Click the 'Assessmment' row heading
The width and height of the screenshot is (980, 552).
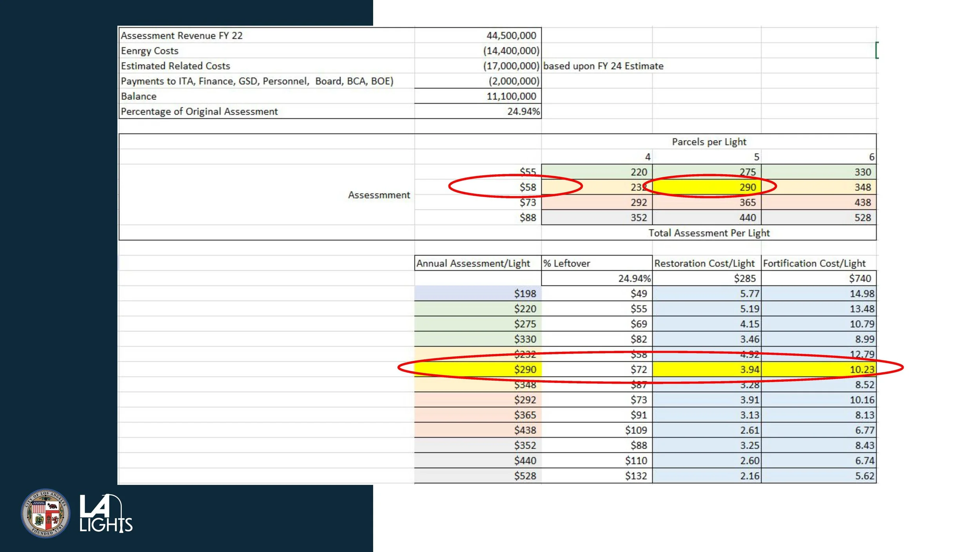click(379, 195)
